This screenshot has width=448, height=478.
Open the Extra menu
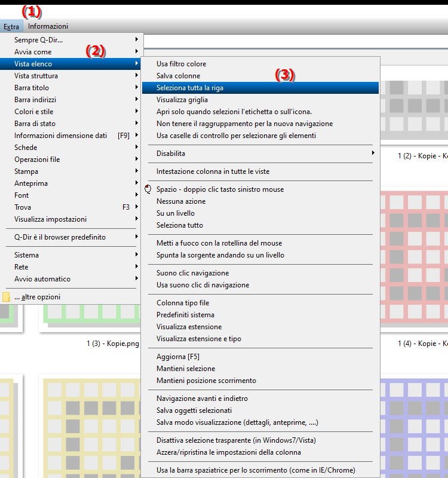tap(11, 27)
